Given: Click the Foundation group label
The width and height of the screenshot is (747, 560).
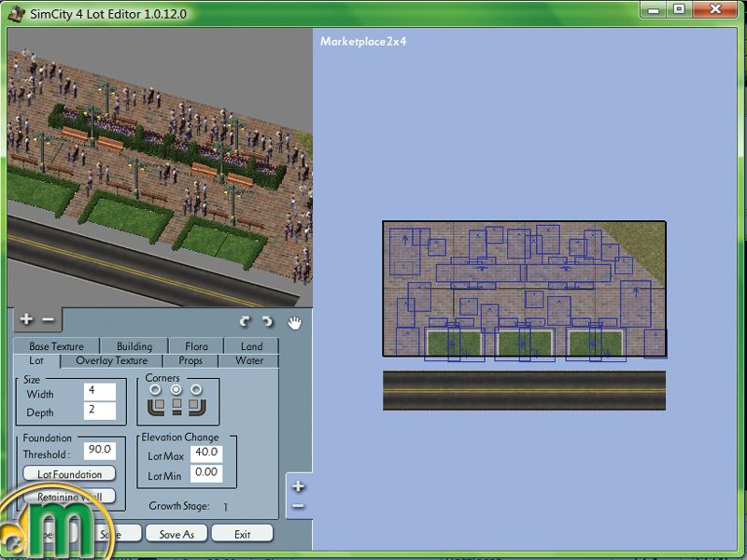Looking at the screenshot, I should click(48, 438).
